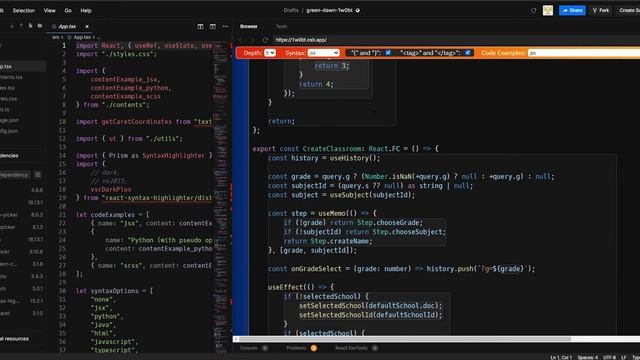Click the preview horizontal scrollbar

[405, 339]
